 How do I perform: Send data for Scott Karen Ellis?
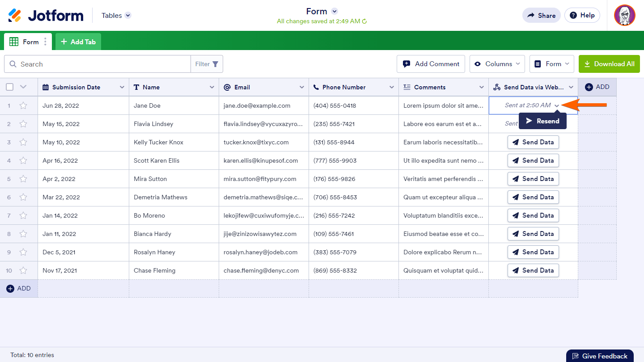[533, 160]
